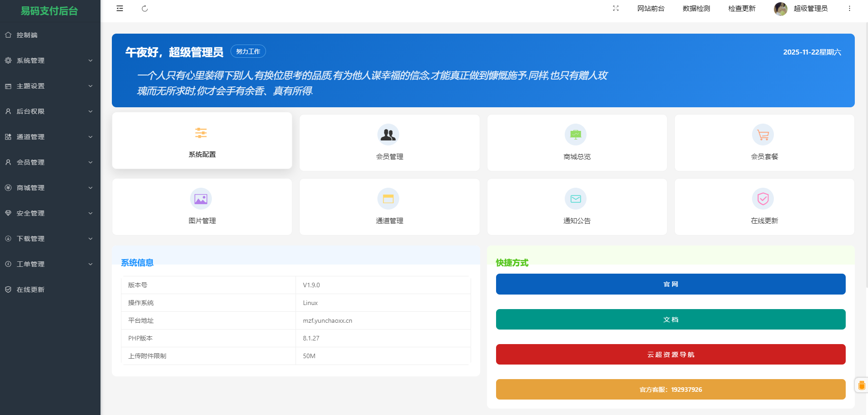Open 在线更新 via its shield icon
The height and width of the screenshot is (415, 868).
pos(763,199)
